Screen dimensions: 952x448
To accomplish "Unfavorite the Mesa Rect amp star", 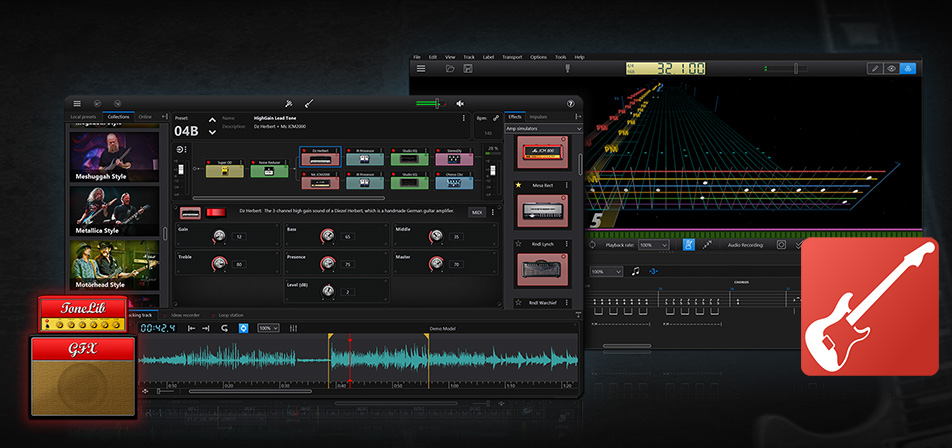I will 518,185.
